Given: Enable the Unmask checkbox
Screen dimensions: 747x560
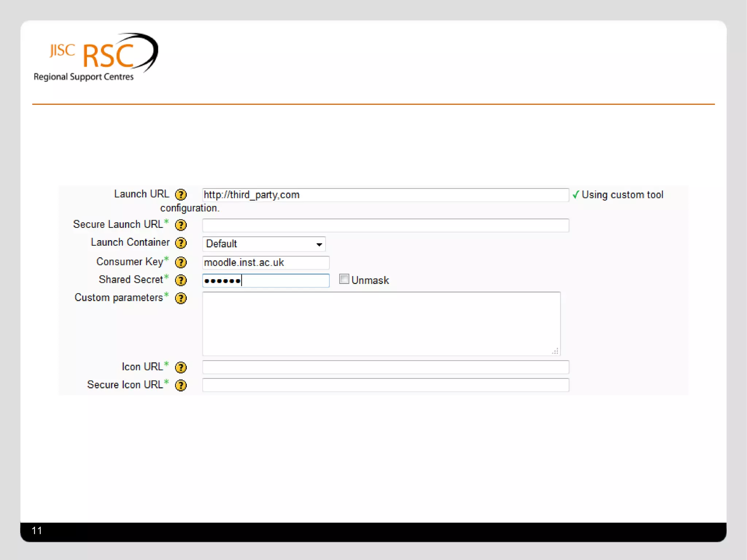Looking at the screenshot, I should pos(344,279).
